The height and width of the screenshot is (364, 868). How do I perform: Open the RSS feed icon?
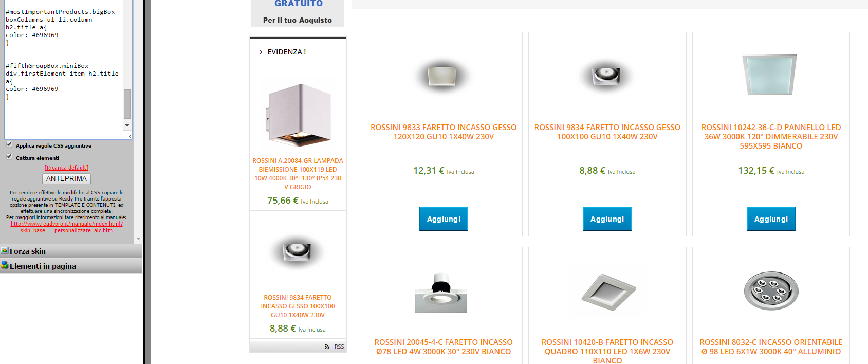(x=327, y=347)
